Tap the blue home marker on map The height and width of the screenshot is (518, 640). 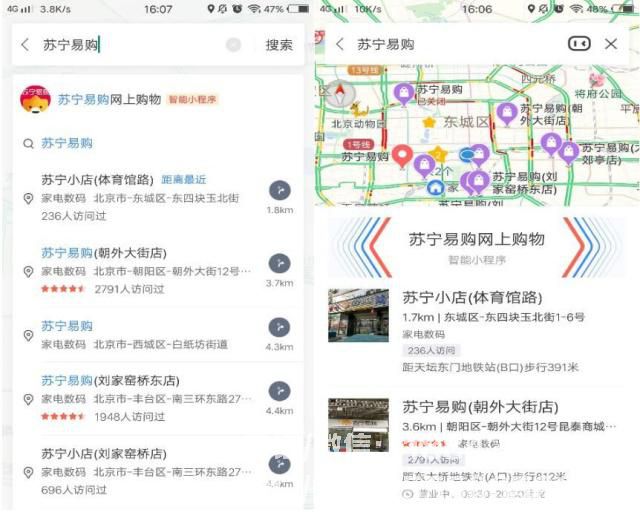click(x=436, y=187)
